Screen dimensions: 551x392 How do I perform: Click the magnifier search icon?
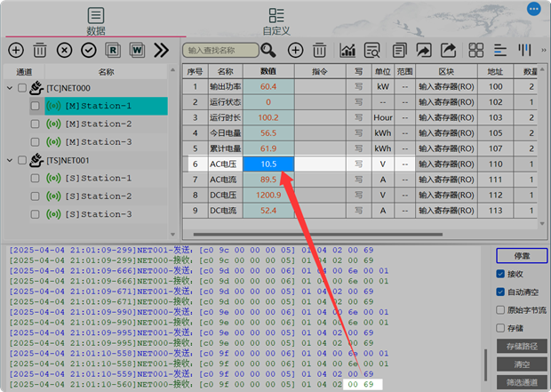tap(268, 51)
